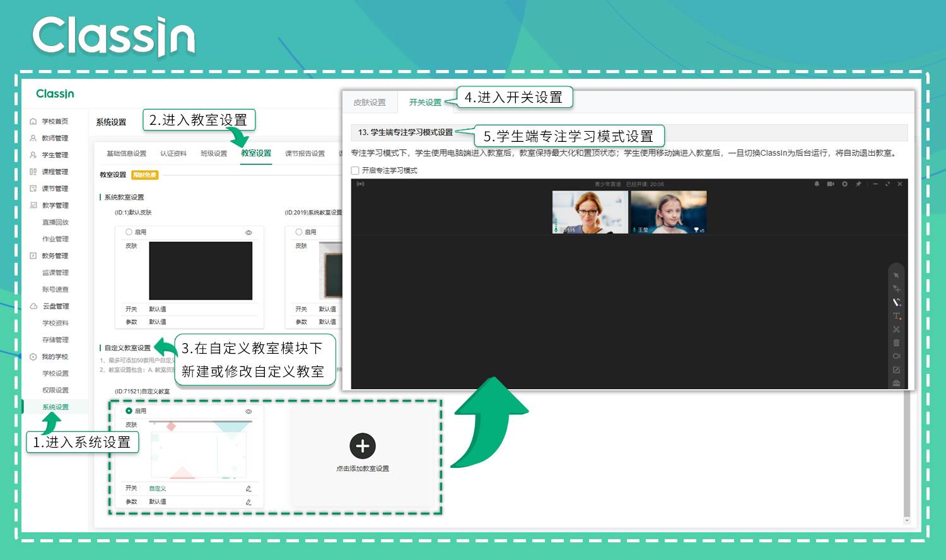
Task: Switch to 皮肤设置 tab
Action: coord(370,102)
